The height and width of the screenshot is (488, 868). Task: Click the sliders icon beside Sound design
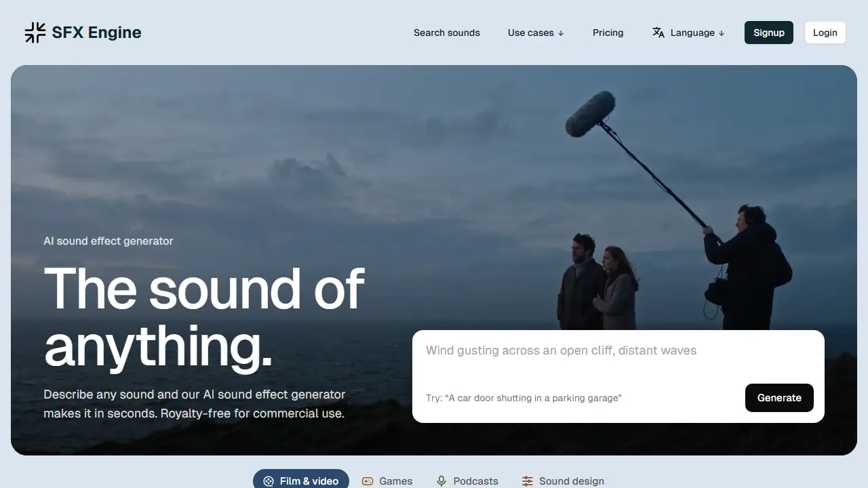point(528,481)
